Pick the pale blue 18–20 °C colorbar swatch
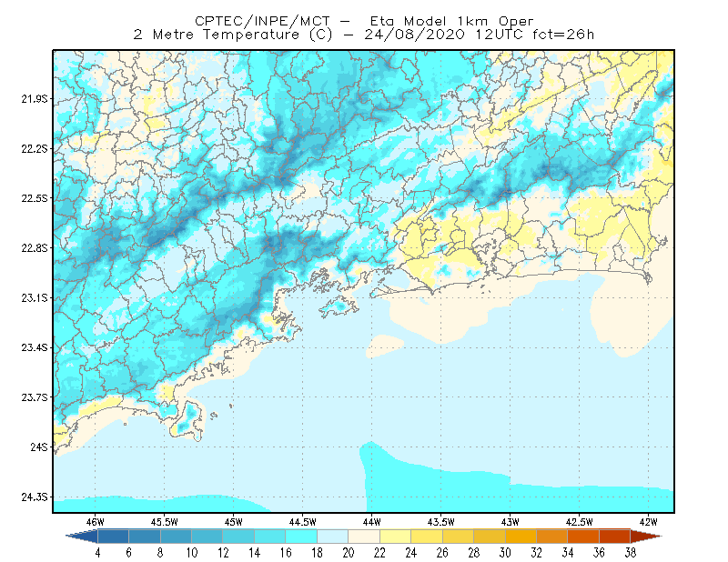Viewport: 728px width, 562px height. 332,537
